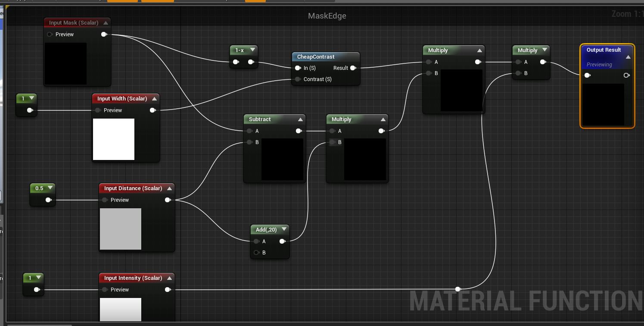Screen dimensions: 644x326
Task: Click the In (S) pin on CheapContrast
Action: tap(298, 68)
